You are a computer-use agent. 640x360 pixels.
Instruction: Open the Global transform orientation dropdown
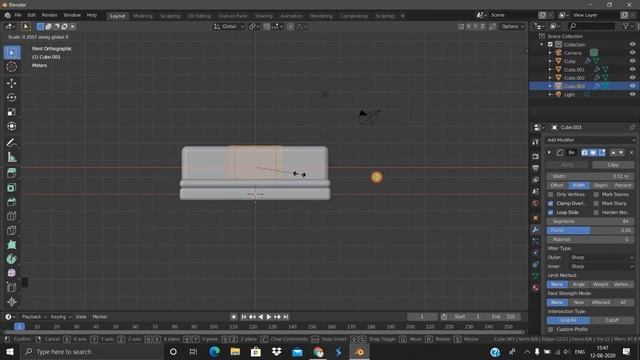coord(229,27)
